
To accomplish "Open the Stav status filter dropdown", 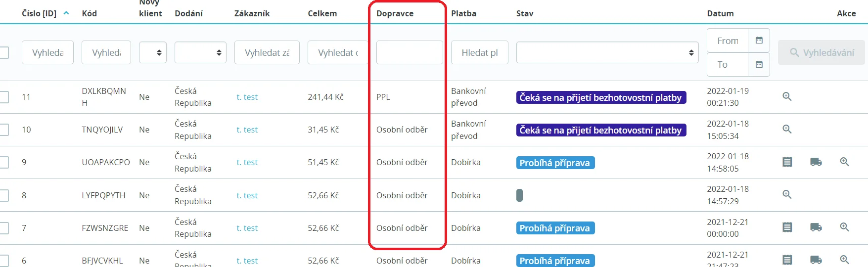I will [607, 52].
